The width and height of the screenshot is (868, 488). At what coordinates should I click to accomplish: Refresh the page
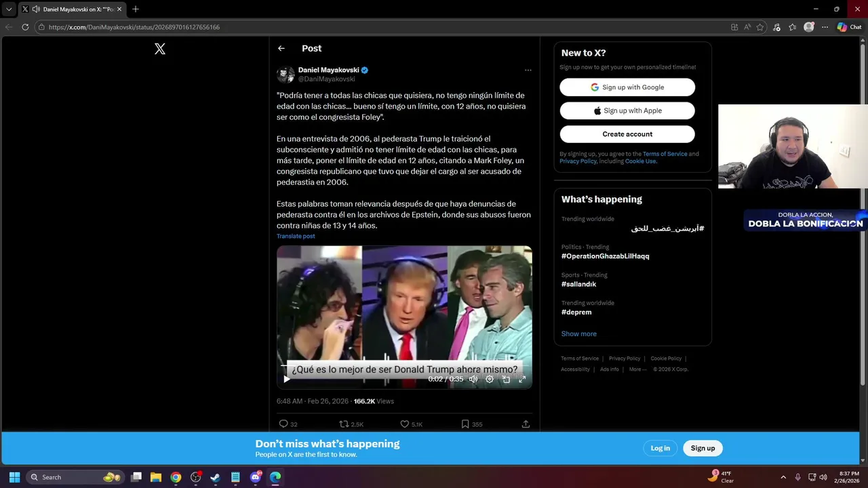point(25,27)
